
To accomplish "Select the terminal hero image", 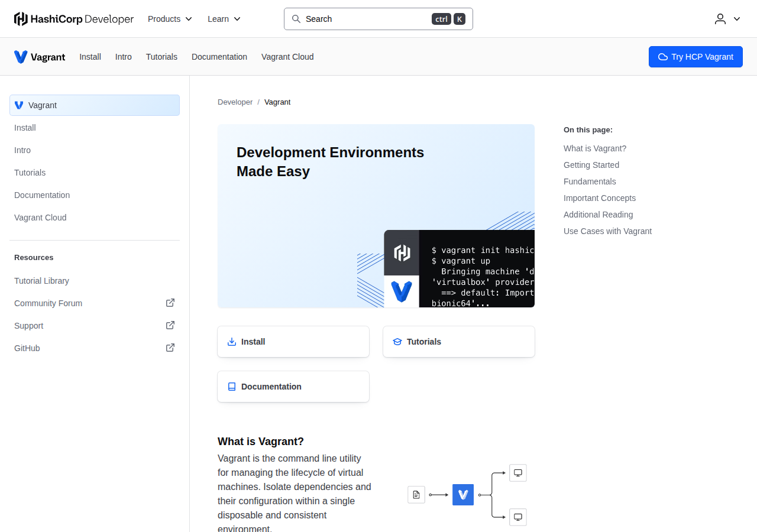I will (459, 268).
